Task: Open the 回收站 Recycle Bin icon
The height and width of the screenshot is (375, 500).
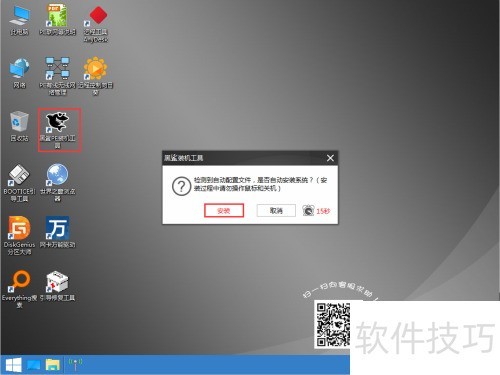Action: pos(19,127)
